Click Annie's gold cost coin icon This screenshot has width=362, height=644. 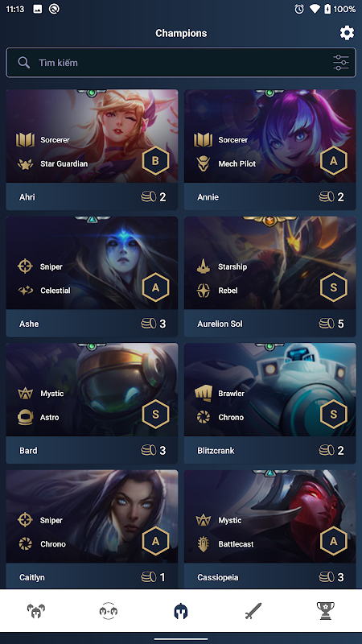click(327, 196)
